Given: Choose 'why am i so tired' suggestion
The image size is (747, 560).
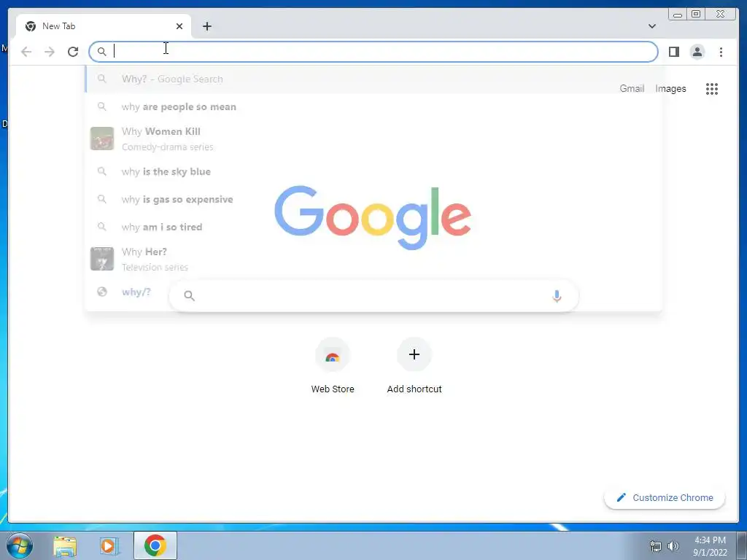Looking at the screenshot, I should pyautogui.click(x=373, y=227).
